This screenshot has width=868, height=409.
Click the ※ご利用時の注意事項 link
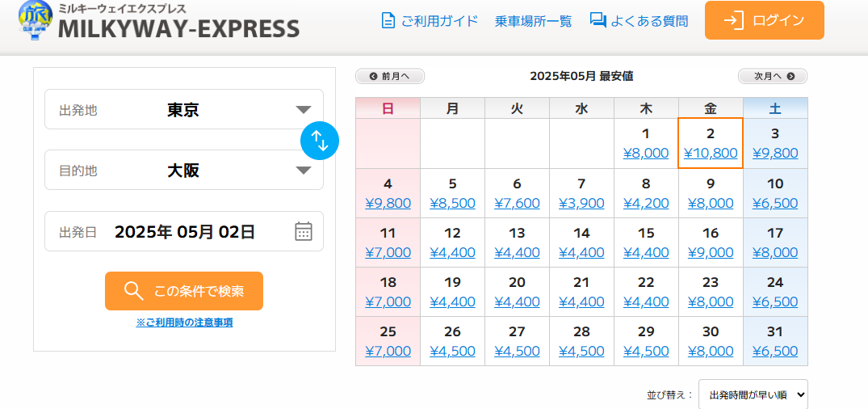pos(184,323)
